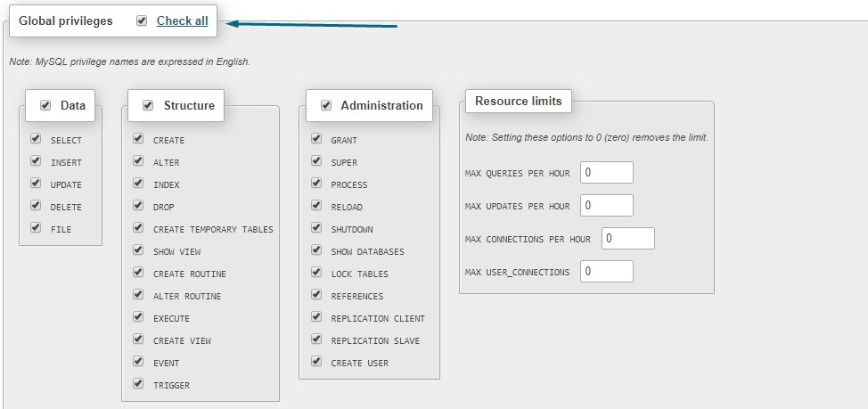Uncheck the TRIGGER privilege
The height and width of the screenshot is (409, 868).
[x=138, y=383]
